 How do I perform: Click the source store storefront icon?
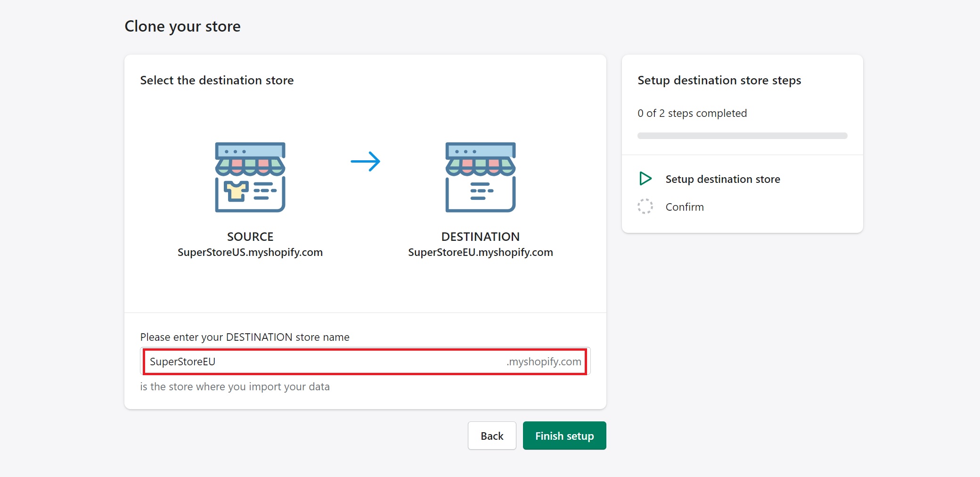pyautogui.click(x=250, y=177)
